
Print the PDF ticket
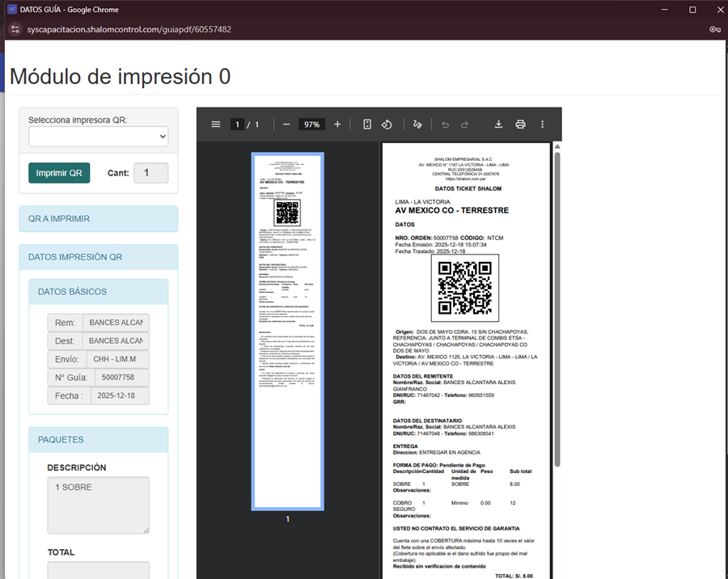tap(520, 125)
